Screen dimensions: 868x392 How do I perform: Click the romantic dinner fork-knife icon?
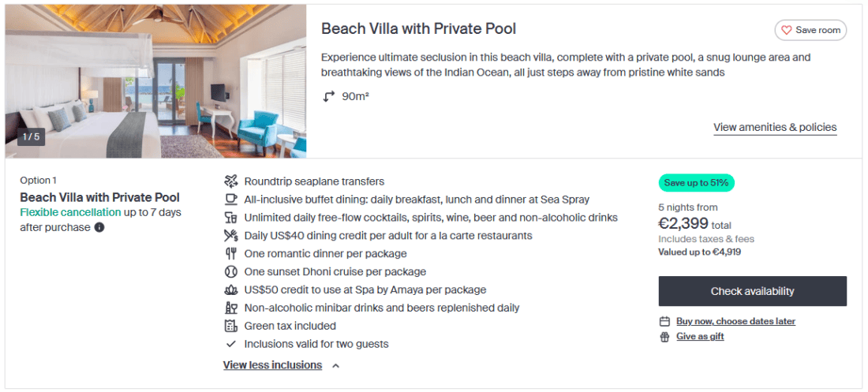[230, 254]
